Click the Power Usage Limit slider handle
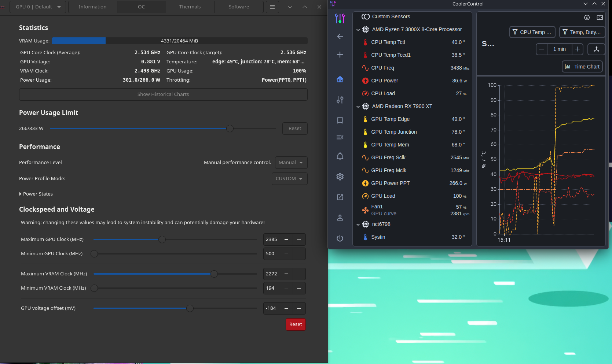 point(230,129)
